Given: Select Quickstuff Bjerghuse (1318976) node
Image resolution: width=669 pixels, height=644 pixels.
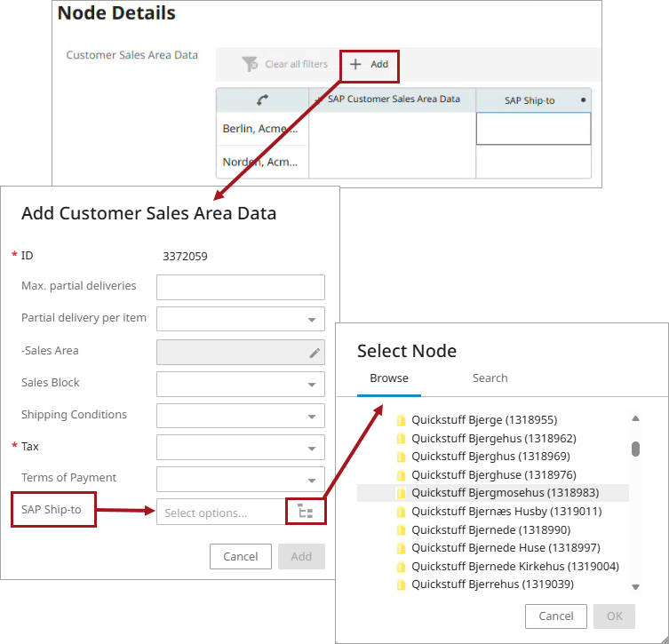Looking at the screenshot, I should click(494, 474).
